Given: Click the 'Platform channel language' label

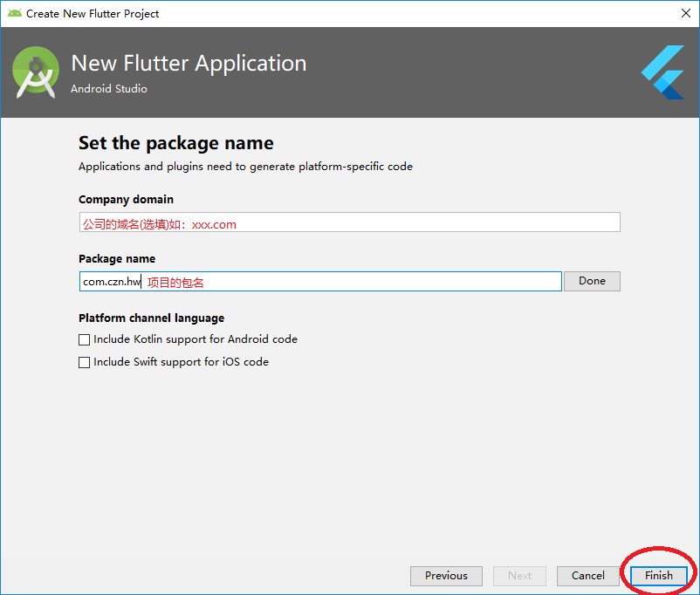Looking at the screenshot, I should (151, 318).
